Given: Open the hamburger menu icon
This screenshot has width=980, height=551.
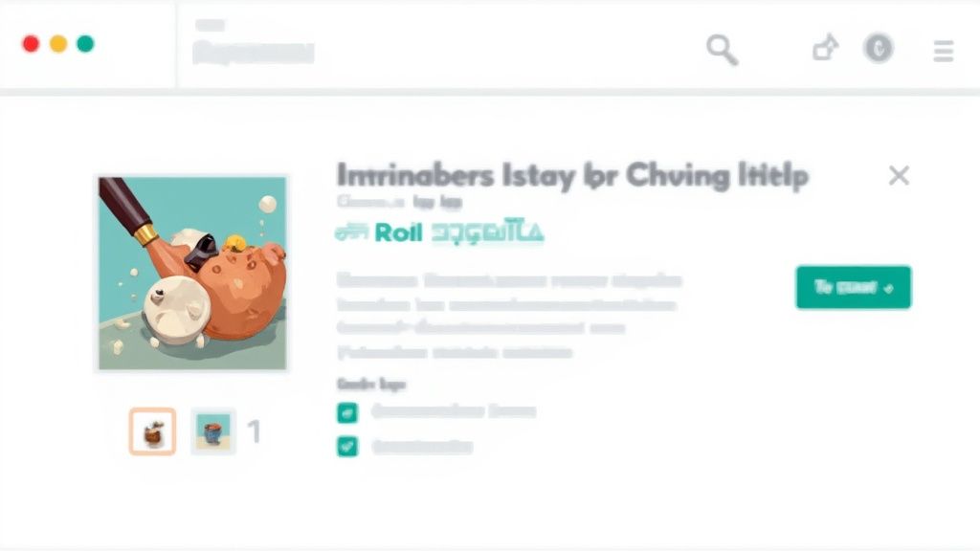Looking at the screenshot, I should (x=943, y=51).
